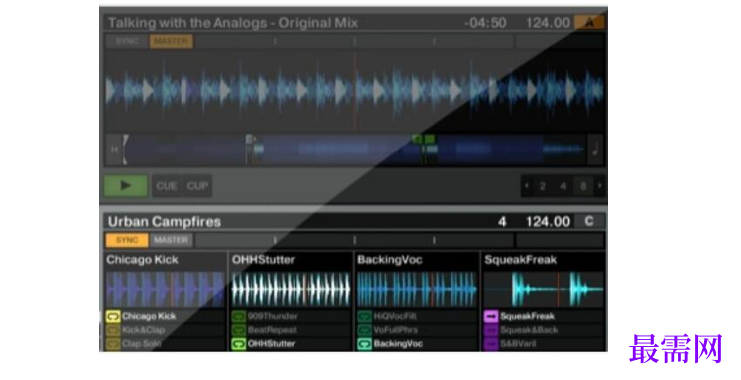Click the yellow loop icon beside Chicago Kick sample
This screenshot has height=380, width=741.
click(113, 316)
